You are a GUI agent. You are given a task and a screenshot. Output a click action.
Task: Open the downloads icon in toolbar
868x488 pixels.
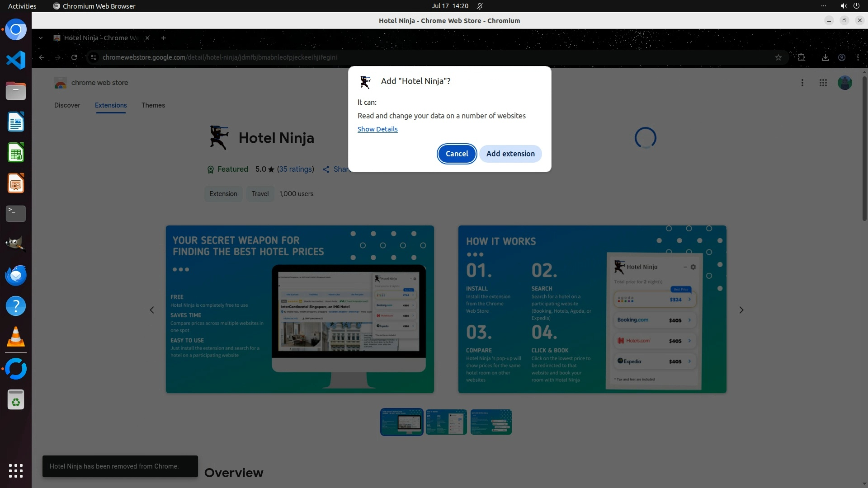coord(825,57)
